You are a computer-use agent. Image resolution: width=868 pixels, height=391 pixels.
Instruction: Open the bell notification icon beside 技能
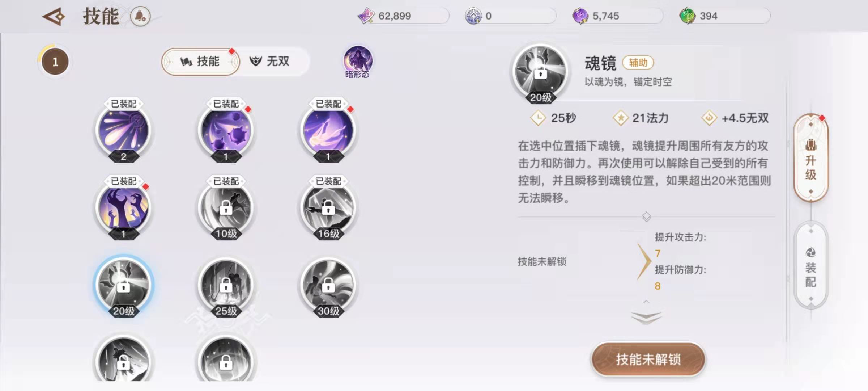coord(140,16)
